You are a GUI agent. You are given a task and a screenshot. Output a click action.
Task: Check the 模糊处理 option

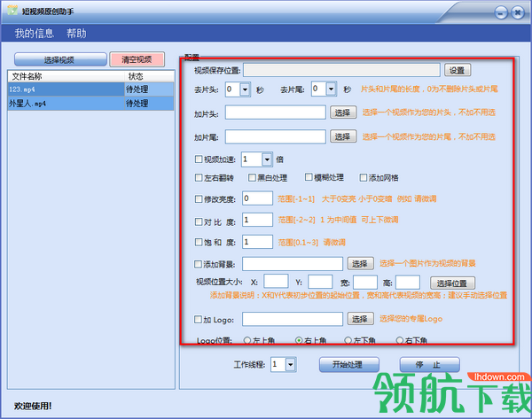(x=309, y=177)
